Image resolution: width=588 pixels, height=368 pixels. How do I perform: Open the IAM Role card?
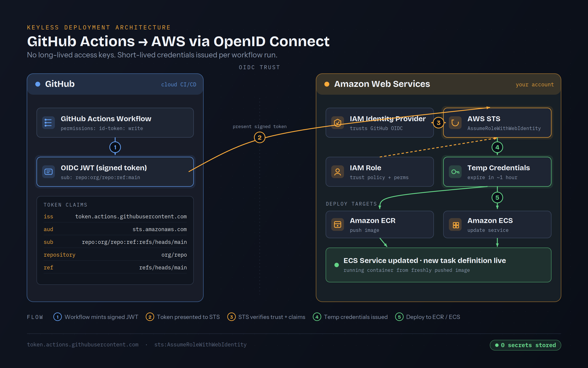[380, 172]
